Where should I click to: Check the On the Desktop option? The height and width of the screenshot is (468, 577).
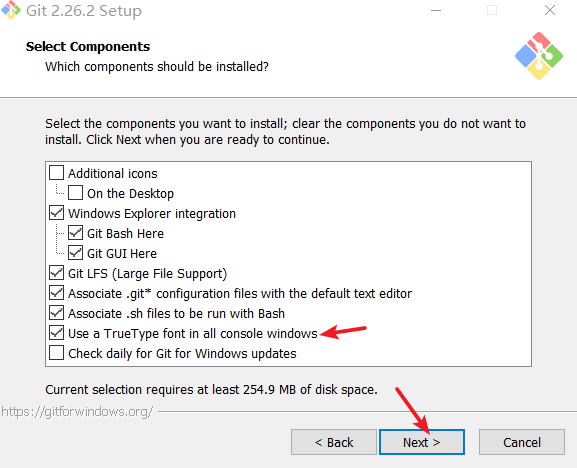click(x=75, y=192)
